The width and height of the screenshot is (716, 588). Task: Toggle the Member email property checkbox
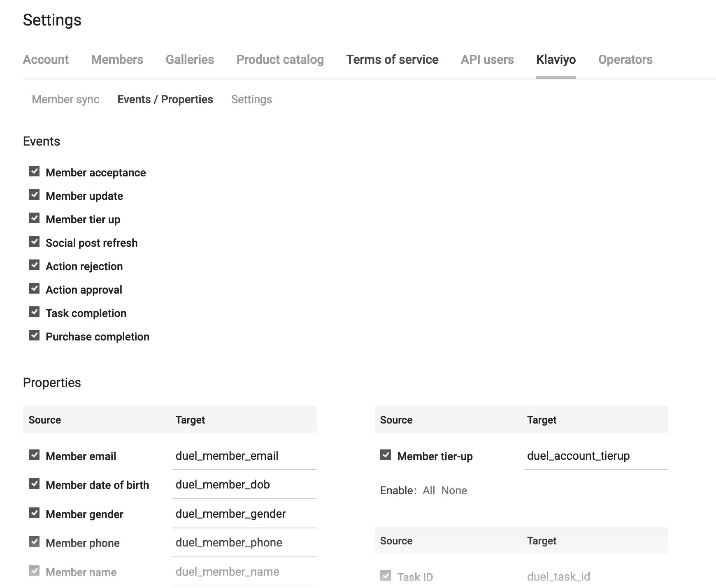34,455
